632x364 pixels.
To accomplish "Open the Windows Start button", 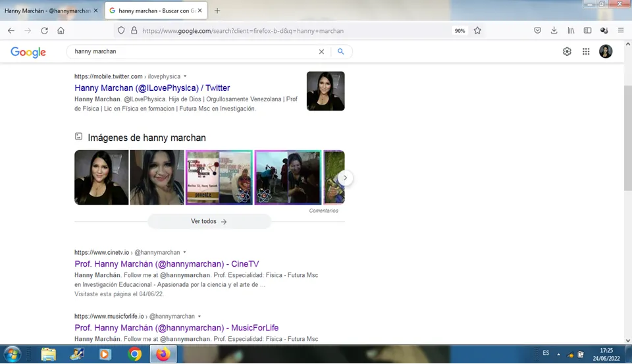I will [x=12, y=354].
